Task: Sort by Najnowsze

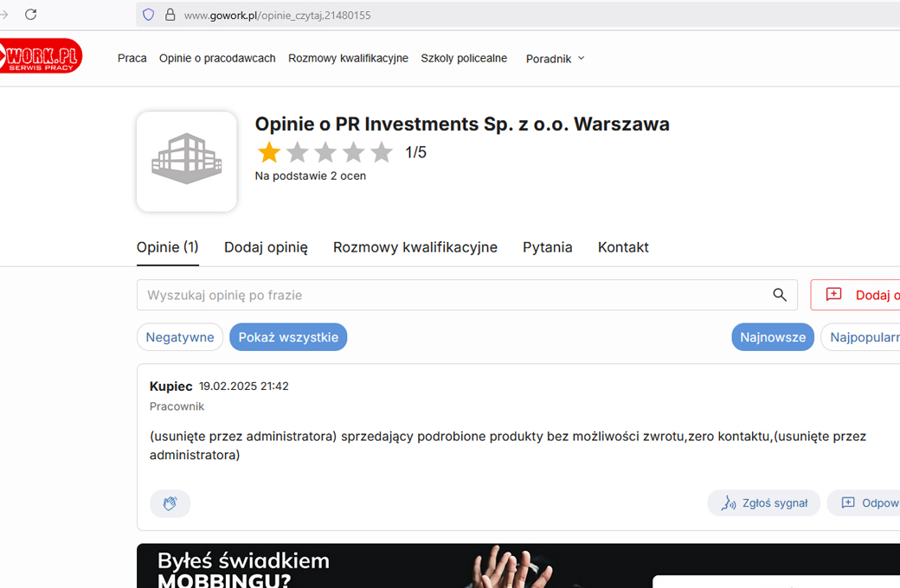Action: pyautogui.click(x=773, y=337)
